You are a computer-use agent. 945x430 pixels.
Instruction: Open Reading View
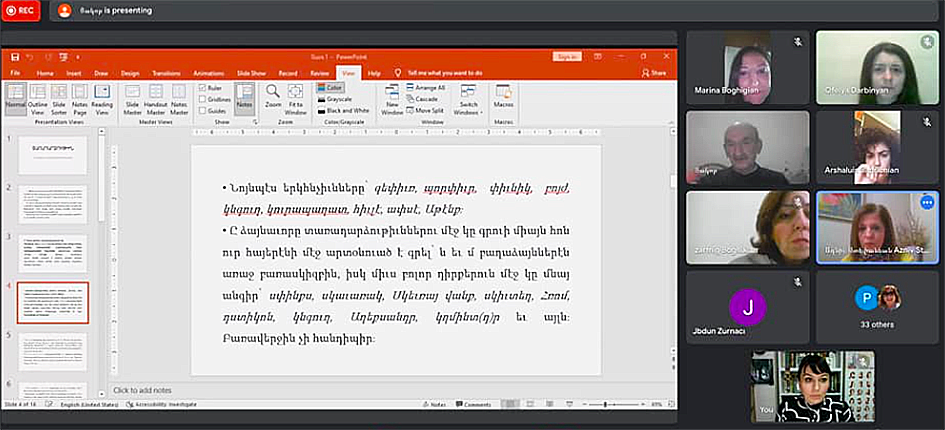(102, 97)
